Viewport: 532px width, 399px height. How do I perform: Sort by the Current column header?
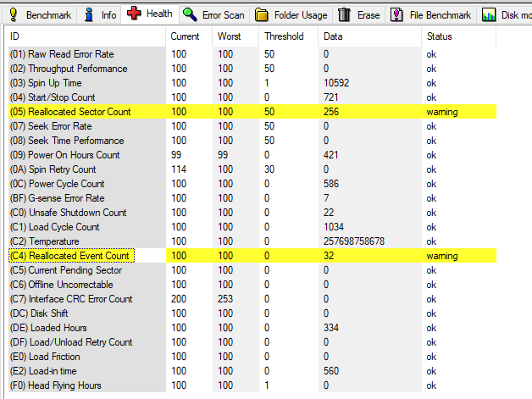189,36
